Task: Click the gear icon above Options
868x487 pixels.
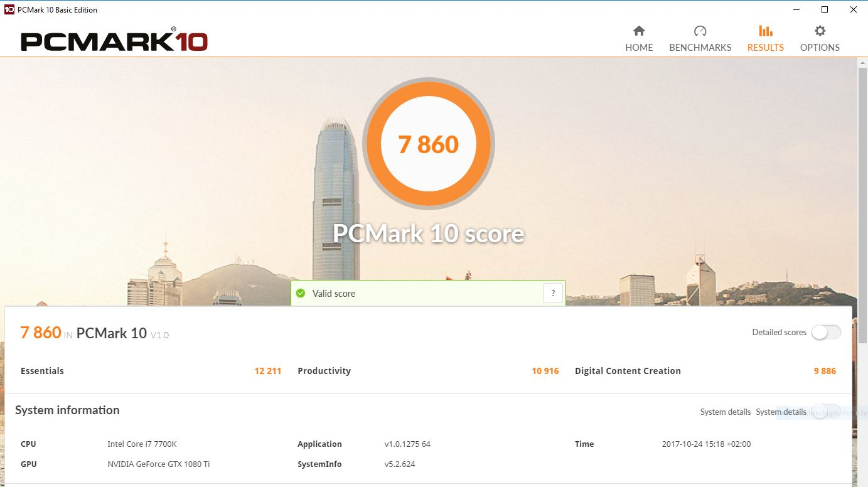Action: [x=820, y=31]
